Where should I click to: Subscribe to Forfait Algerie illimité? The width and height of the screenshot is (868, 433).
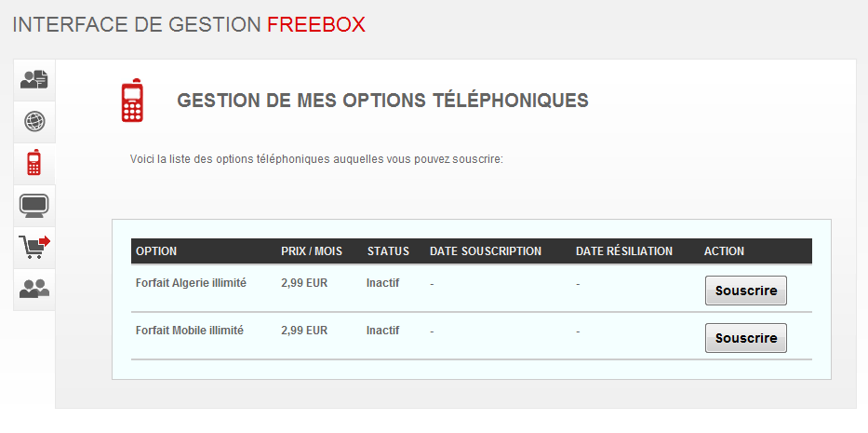click(745, 291)
